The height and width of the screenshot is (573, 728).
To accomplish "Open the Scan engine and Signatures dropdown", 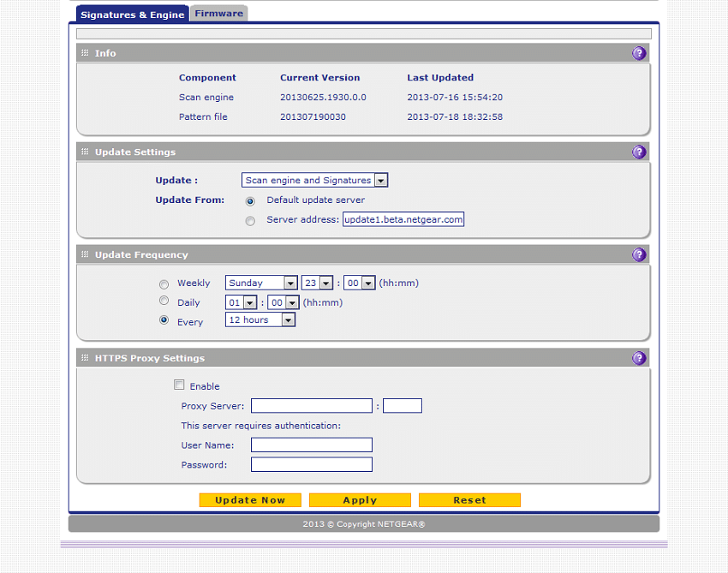I will pyautogui.click(x=315, y=180).
